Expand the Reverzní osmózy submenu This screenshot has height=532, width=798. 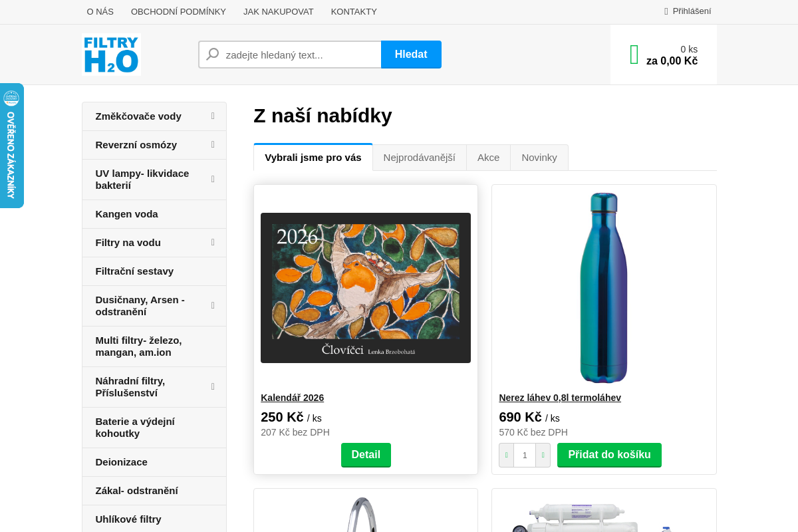(213, 145)
